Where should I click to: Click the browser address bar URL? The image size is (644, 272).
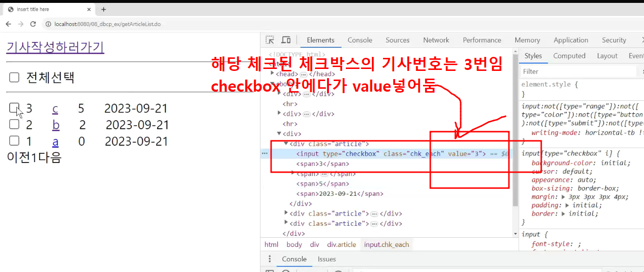[x=108, y=24]
